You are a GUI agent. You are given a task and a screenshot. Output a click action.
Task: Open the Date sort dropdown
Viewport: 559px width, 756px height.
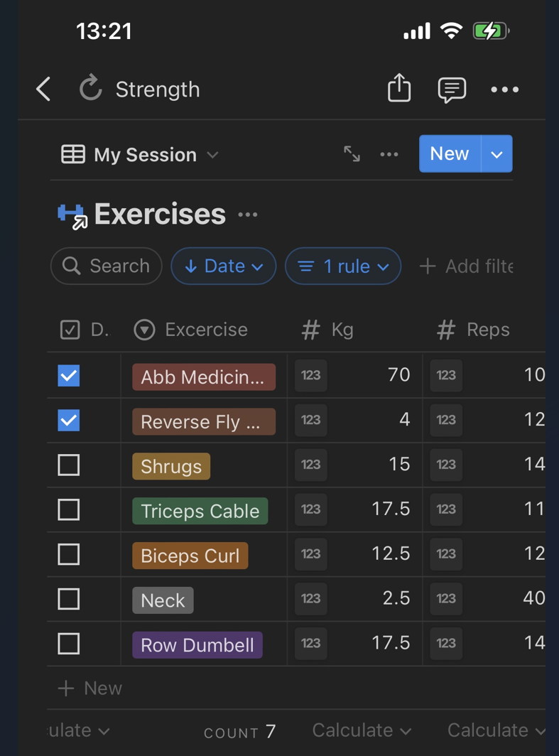point(223,266)
